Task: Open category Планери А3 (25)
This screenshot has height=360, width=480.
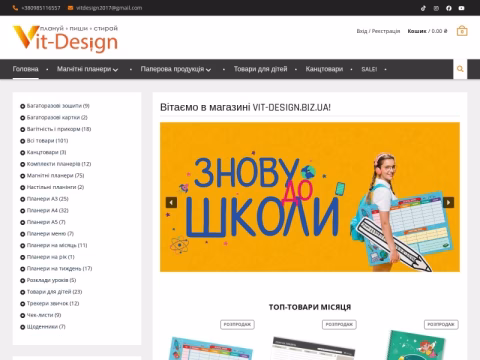Action: [48, 199]
